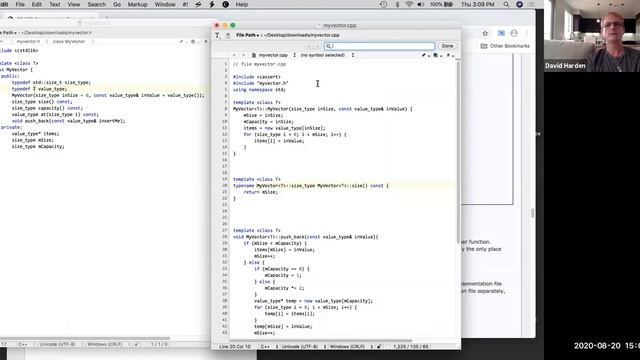Open the class MyVector function popup in myvector.h window

coord(72,42)
